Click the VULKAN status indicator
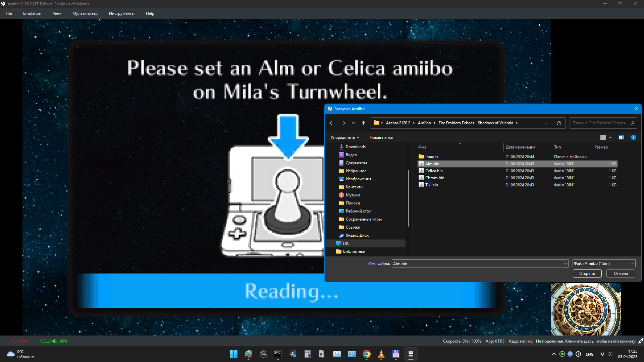 [19, 341]
